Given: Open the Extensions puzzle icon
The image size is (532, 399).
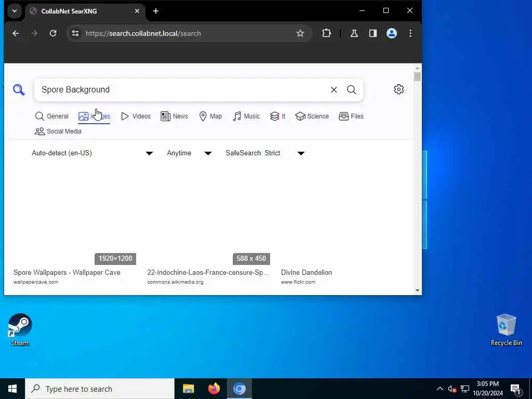Looking at the screenshot, I should [326, 33].
